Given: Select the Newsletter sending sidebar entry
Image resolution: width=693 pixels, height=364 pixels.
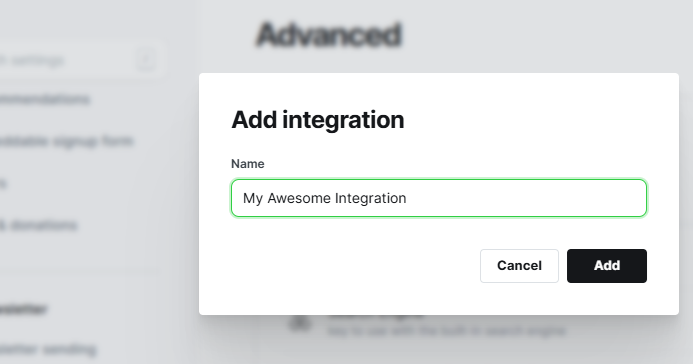Looking at the screenshot, I should [48, 350].
